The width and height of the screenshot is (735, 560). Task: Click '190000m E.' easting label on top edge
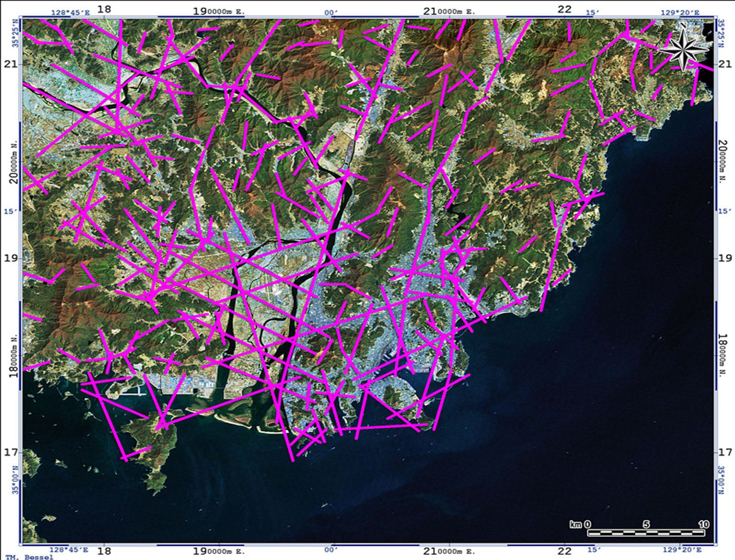218,11
